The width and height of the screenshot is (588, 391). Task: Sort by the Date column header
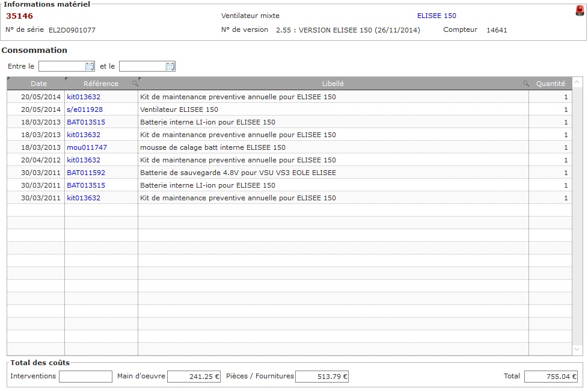point(38,84)
